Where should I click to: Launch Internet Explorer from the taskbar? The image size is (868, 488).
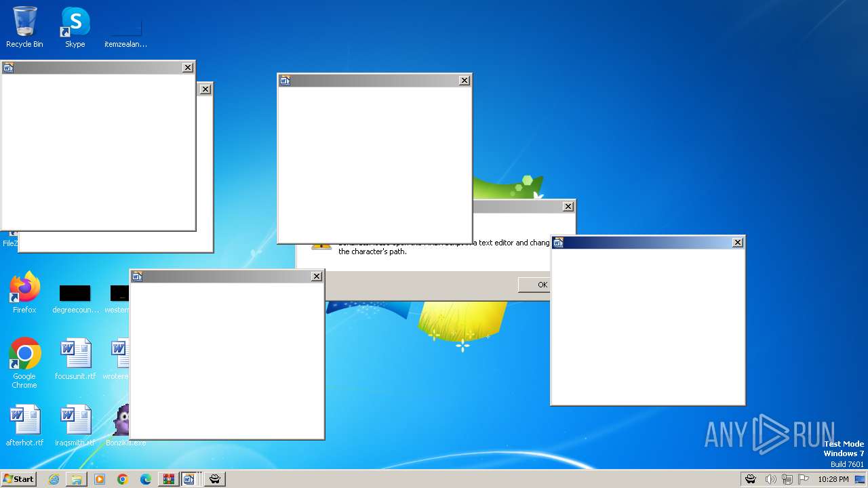54,479
